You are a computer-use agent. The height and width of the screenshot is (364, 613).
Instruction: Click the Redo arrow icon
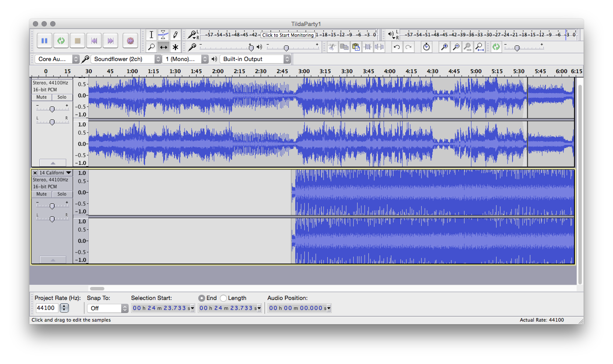coord(408,47)
